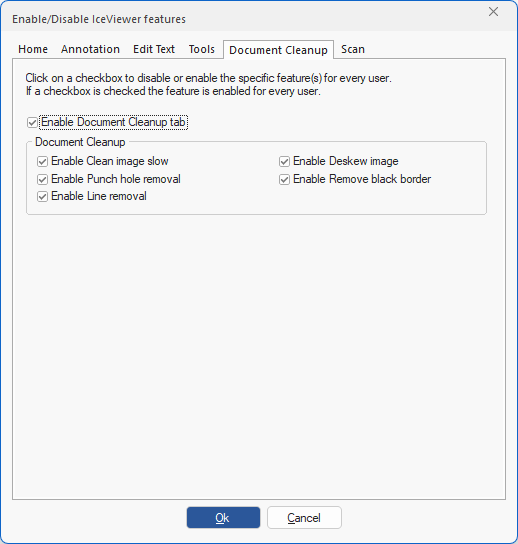Click the Document Cleanup group box label

80,142
